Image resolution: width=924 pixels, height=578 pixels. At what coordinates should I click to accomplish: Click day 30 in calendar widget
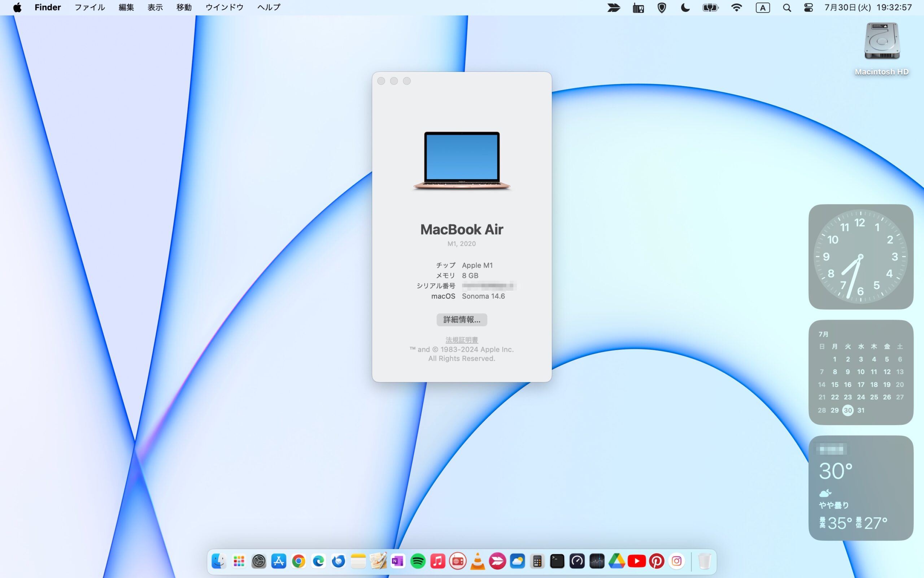pyautogui.click(x=847, y=410)
